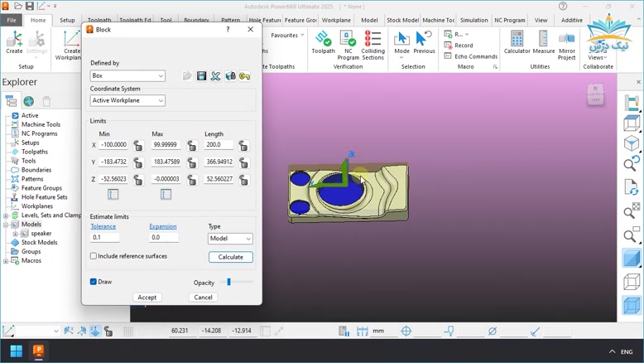Click the Toolpath verification icon
644x363 pixels.
click(324, 42)
